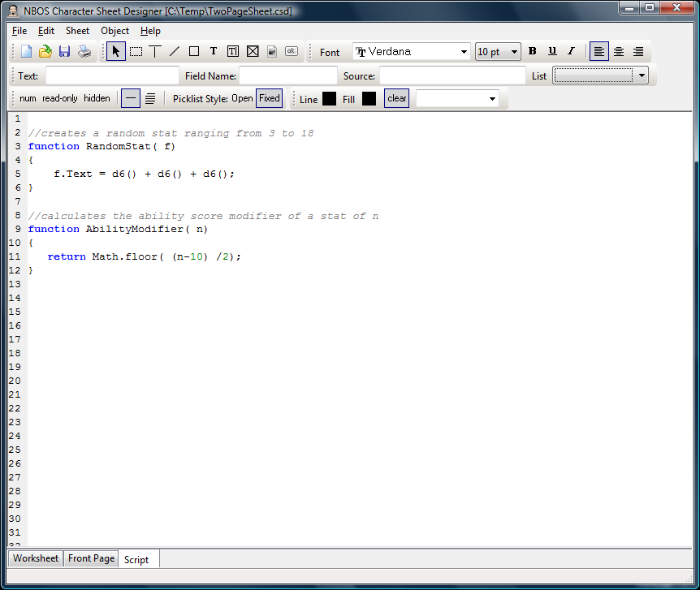This screenshot has width=700, height=590.
Task: Toggle bold text formatting
Action: click(x=532, y=51)
